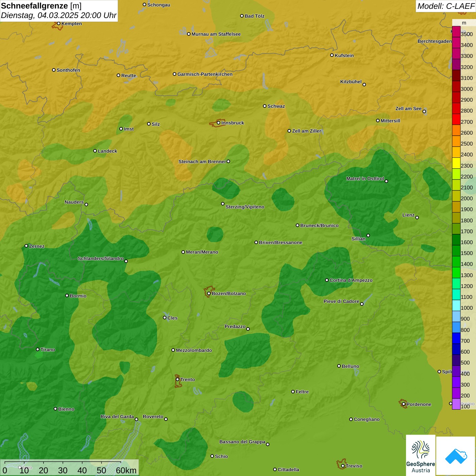
Task: Select the Treviso city marker
Action: (x=343, y=466)
